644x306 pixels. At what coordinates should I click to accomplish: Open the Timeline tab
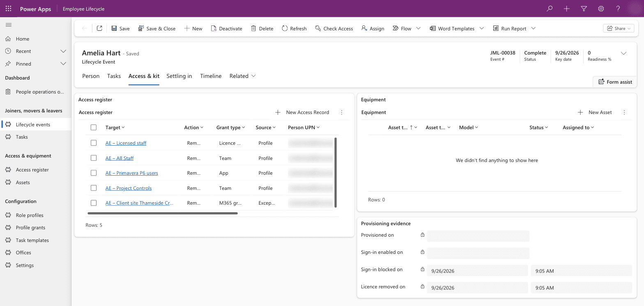211,76
